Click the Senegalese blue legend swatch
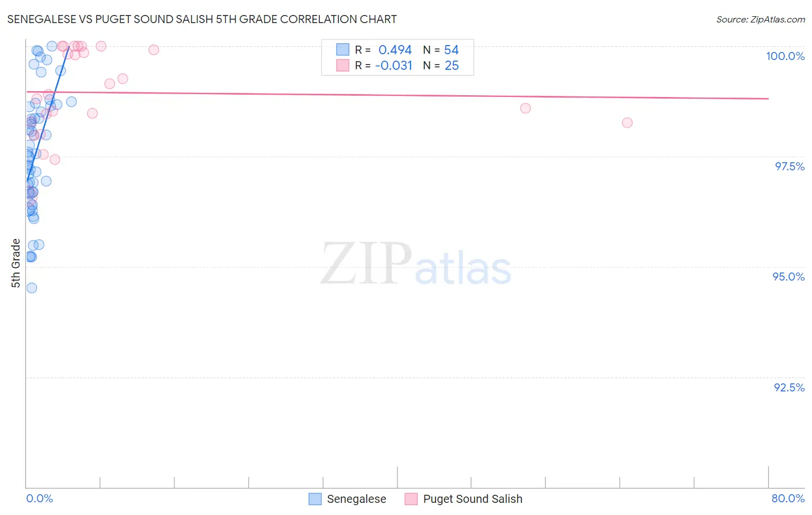The image size is (812, 515). coord(315,499)
